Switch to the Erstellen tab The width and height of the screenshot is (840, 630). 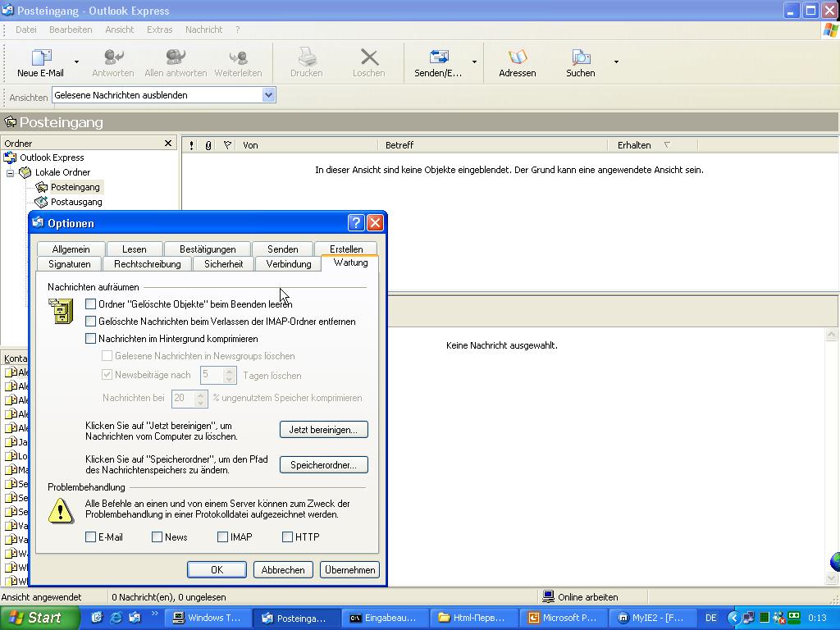[346, 249]
